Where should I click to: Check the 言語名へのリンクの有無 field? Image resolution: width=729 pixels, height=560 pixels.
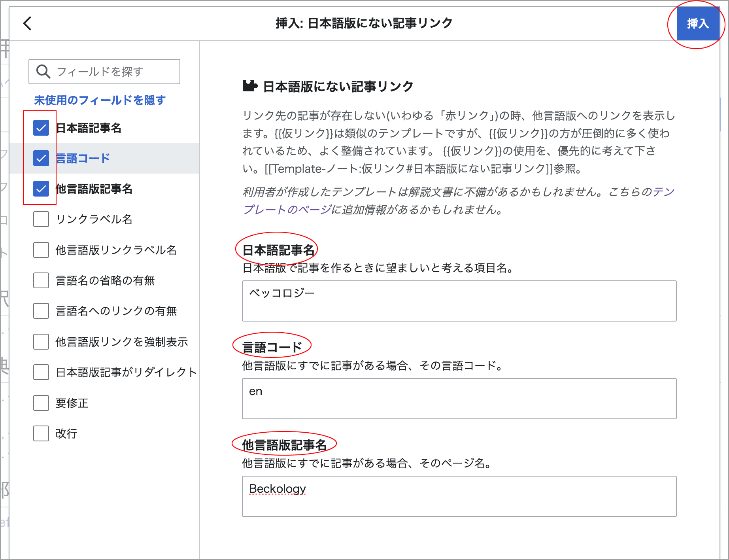41,311
